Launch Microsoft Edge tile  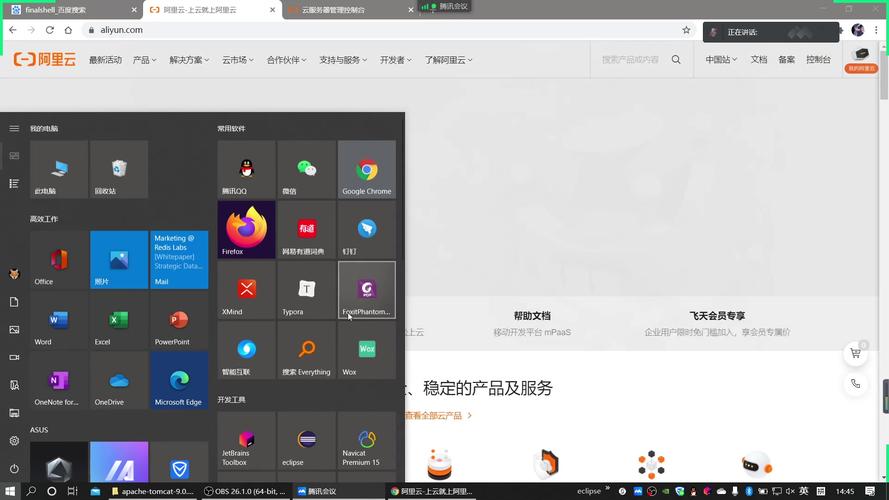(x=179, y=380)
